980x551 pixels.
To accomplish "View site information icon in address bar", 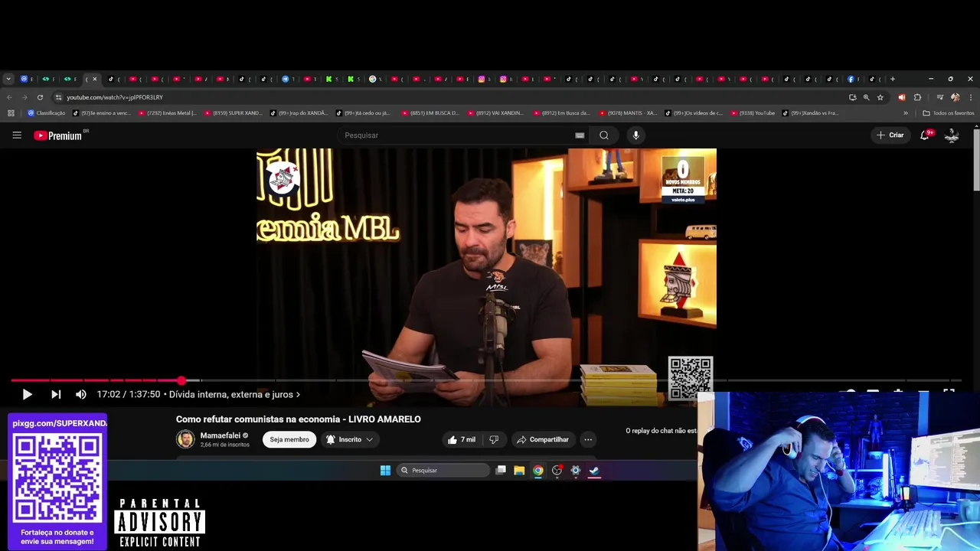I will point(58,97).
